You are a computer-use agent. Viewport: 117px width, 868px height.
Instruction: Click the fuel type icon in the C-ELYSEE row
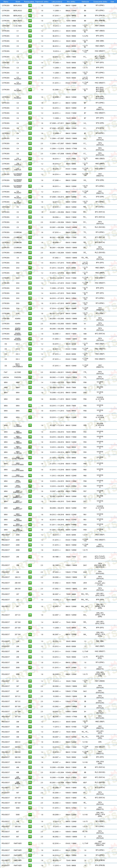point(30,26)
